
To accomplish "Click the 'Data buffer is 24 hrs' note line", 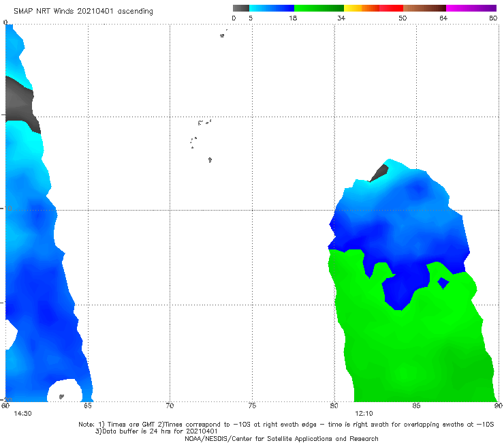I will pos(157,431).
